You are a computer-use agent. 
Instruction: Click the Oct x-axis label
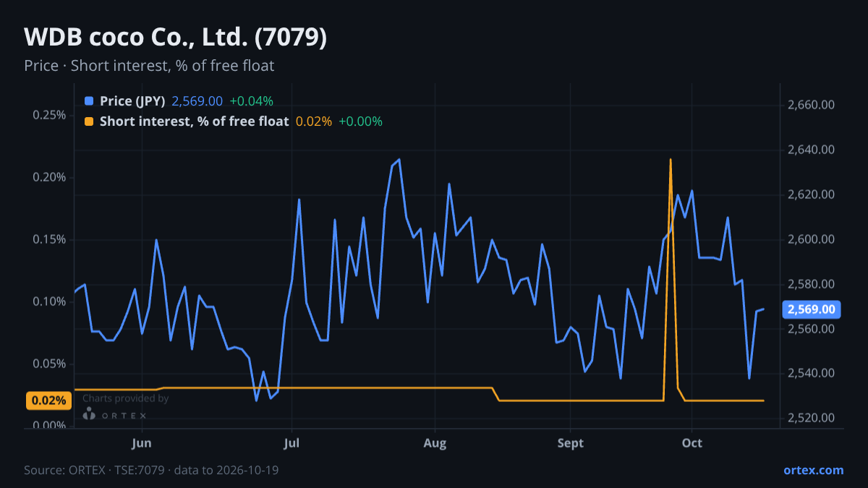point(692,442)
